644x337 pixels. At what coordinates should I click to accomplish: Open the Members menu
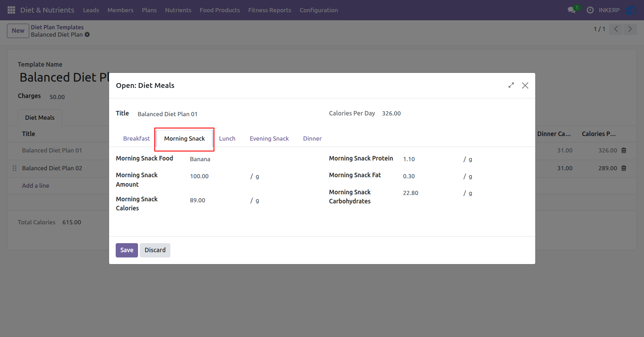pos(120,10)
